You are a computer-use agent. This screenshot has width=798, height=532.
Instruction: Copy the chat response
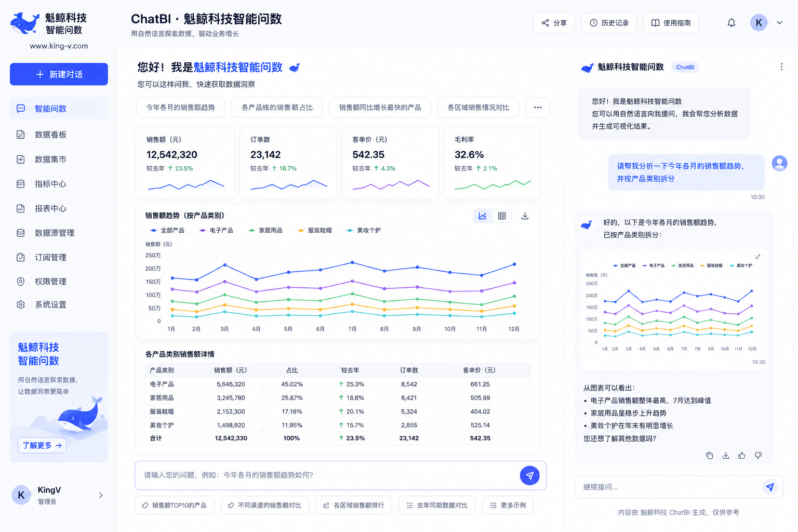[x=710, y=456]
